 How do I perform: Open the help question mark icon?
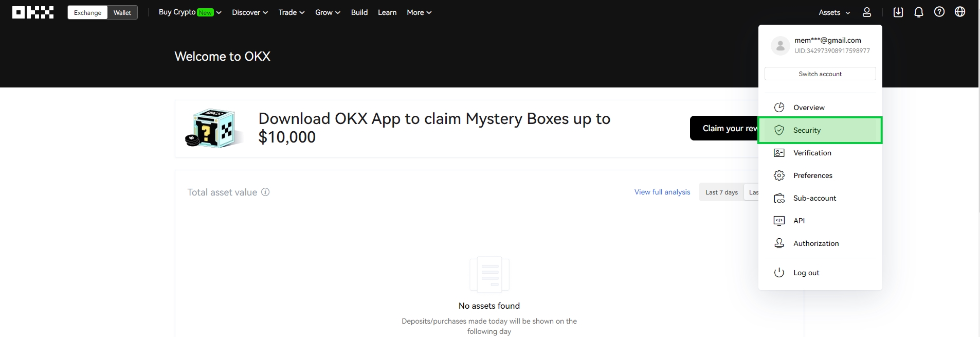pyautogui.click(x=939, y=12)
